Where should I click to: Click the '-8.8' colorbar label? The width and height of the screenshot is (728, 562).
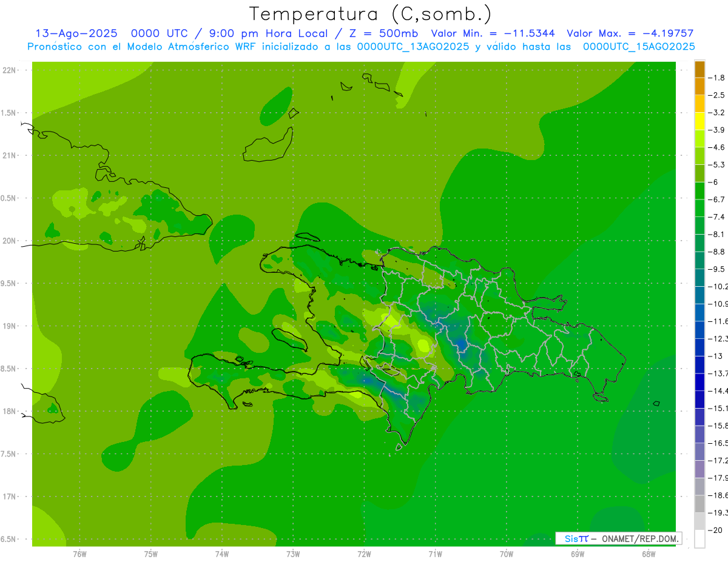pyautogui.click(x=716, y=252)
